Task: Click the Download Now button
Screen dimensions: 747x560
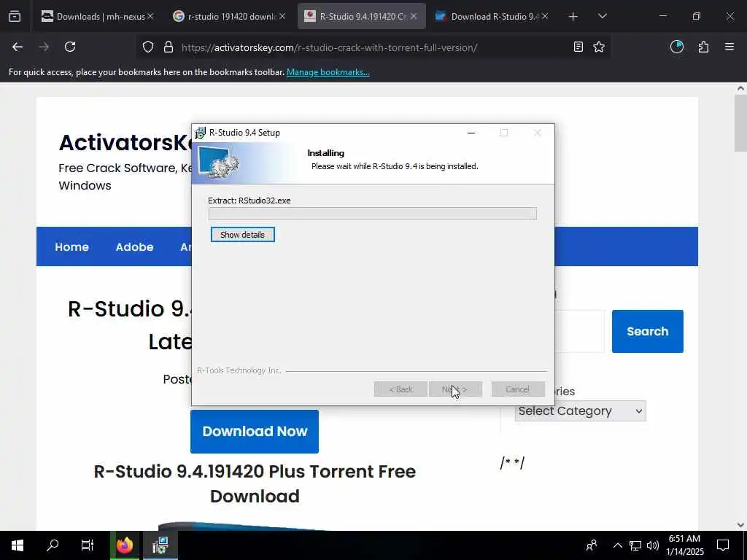Action: (255, 432)
